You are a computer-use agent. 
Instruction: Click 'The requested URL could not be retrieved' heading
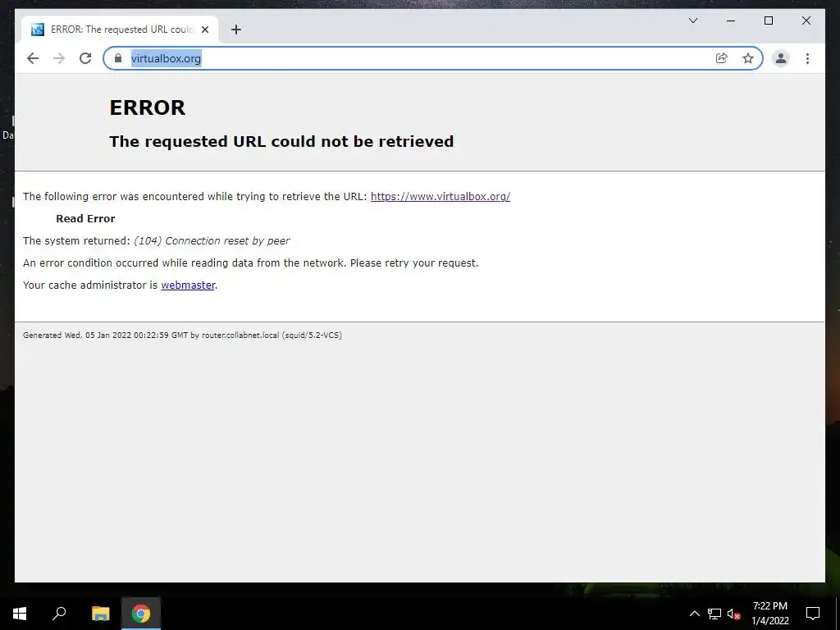tap(281, 141)
